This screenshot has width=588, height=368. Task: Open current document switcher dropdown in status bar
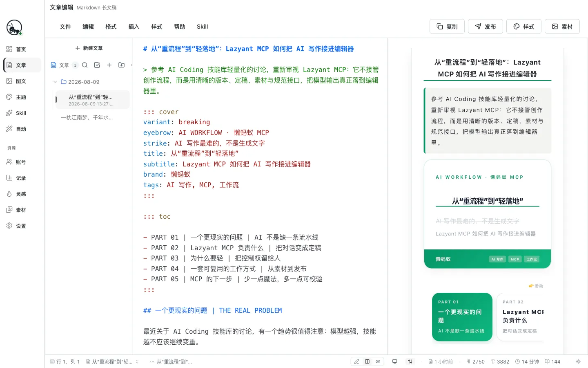click(112, 361)
